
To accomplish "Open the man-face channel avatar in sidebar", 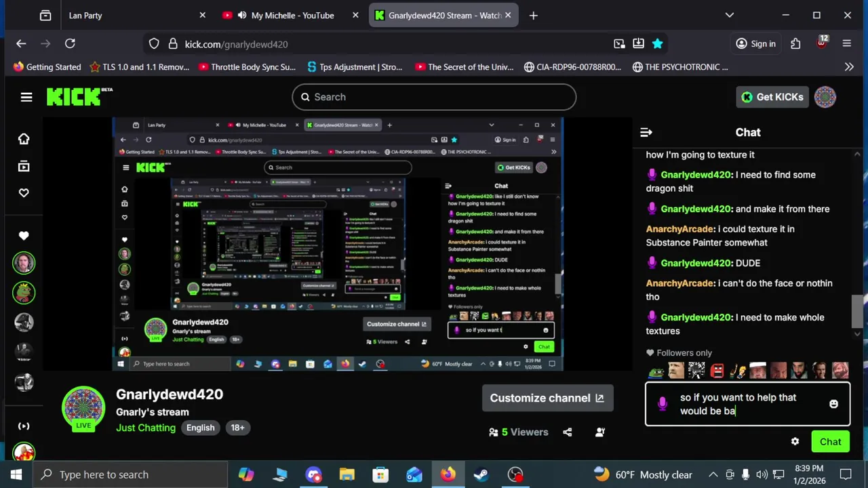I will coord(24,263).
